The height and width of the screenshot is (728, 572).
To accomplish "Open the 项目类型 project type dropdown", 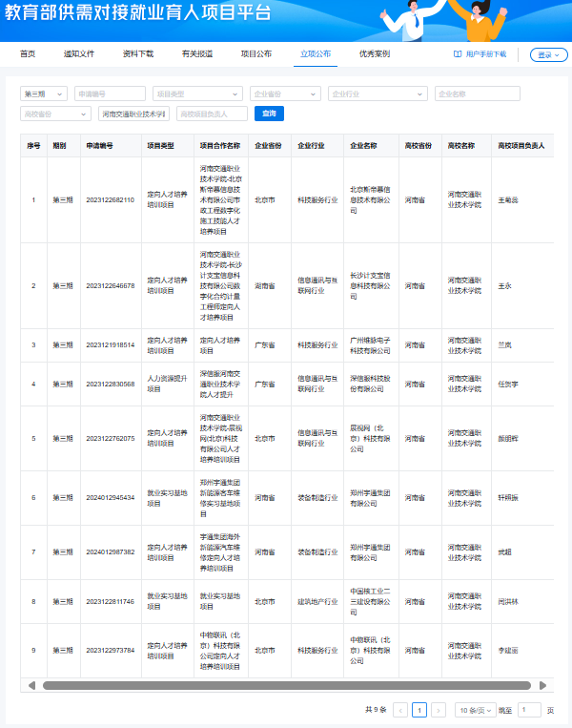I will click(x=197, y=94).
